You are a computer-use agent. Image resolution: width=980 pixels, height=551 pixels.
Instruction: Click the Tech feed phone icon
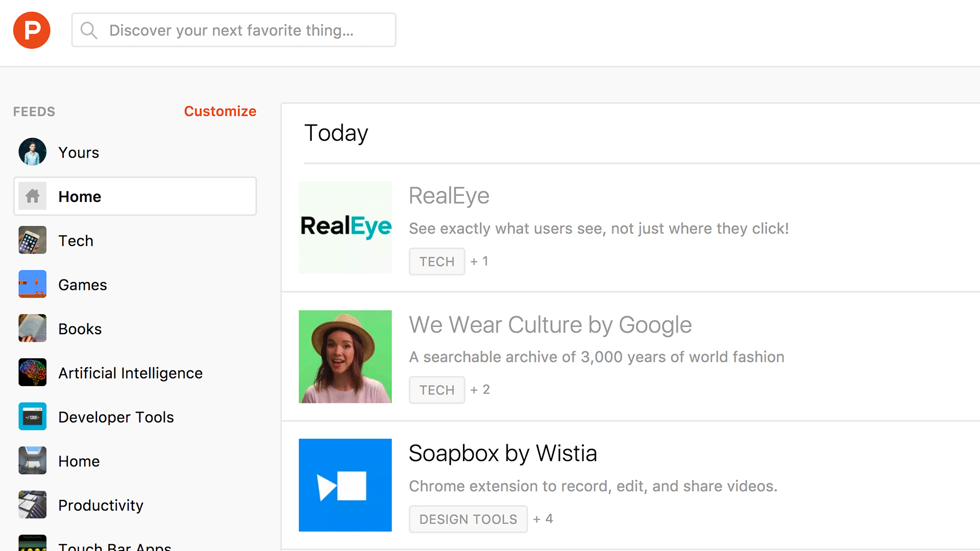(x=32, y=240)
